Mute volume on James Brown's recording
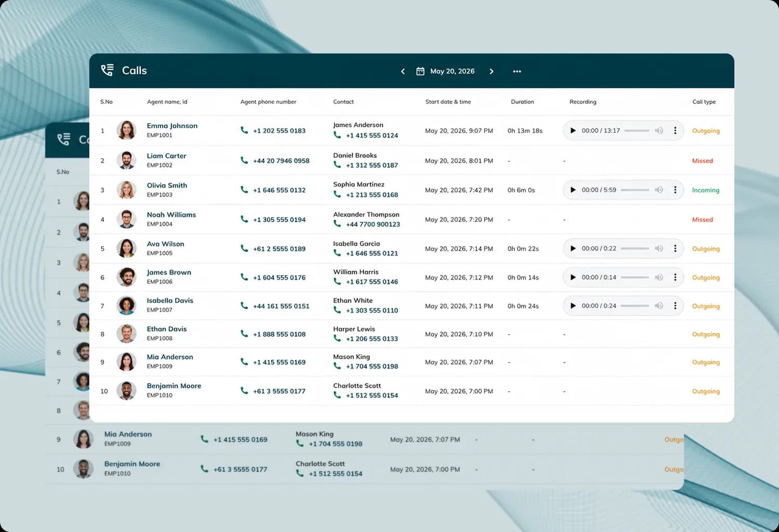This screenshot has height=532, width=779. (x=659, y=277)
